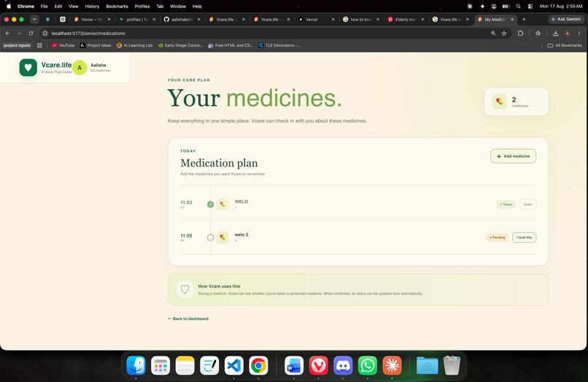The image size is (588, 382).
Task: Open the Profiles menu
Action: click(142, 7)
